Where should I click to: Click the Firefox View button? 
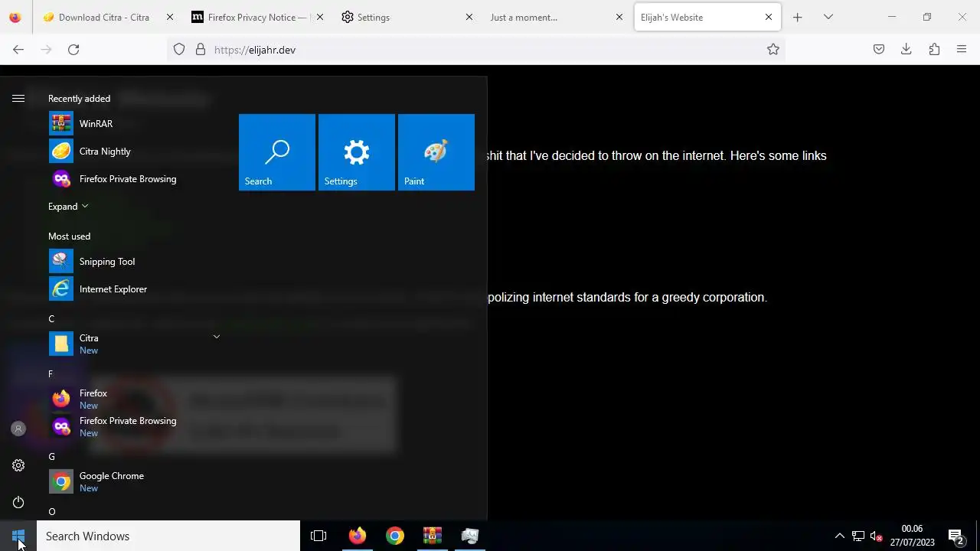pyautogui.click(x=15, y=17)
